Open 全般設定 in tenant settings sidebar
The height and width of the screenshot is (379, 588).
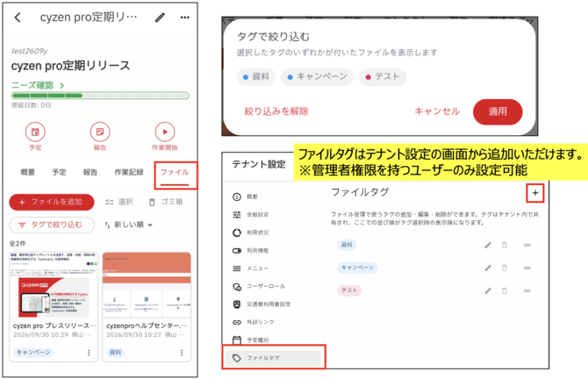coord(273,215)
